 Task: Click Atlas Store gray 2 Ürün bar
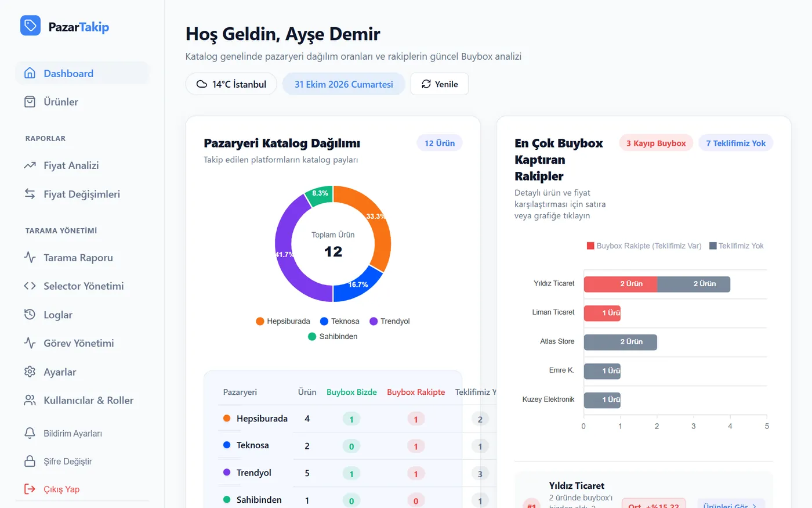[x=621, y=342]
